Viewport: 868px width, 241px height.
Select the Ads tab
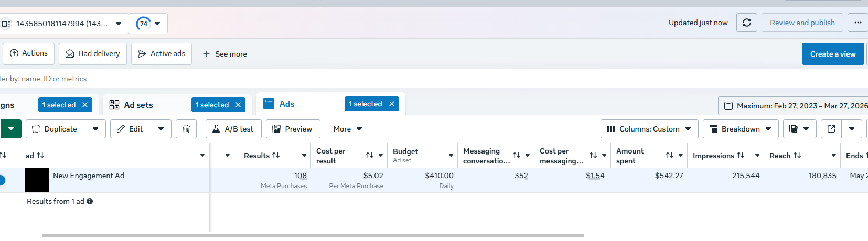click(286, 104)
